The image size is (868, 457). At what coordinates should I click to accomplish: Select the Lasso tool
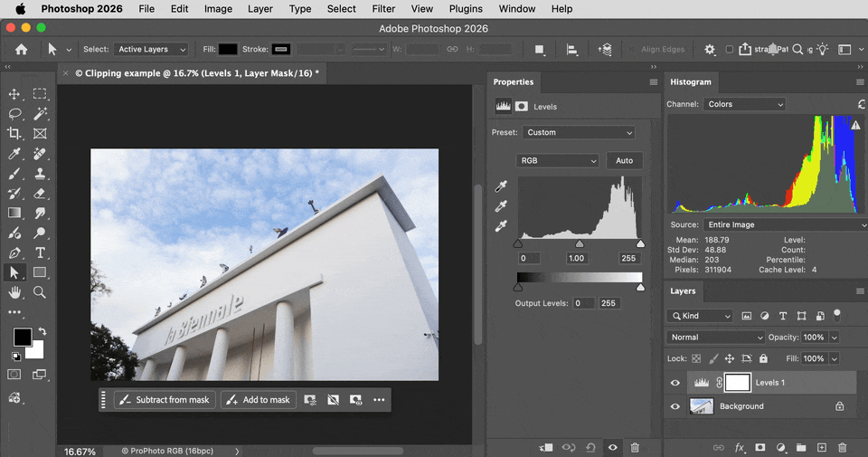tap(14, 113)
